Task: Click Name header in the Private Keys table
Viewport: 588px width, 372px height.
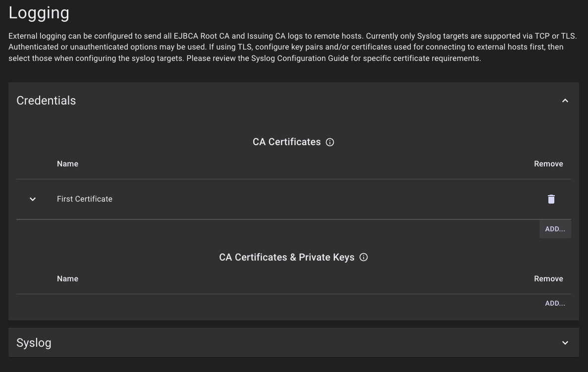Action: tap(67, 279)
